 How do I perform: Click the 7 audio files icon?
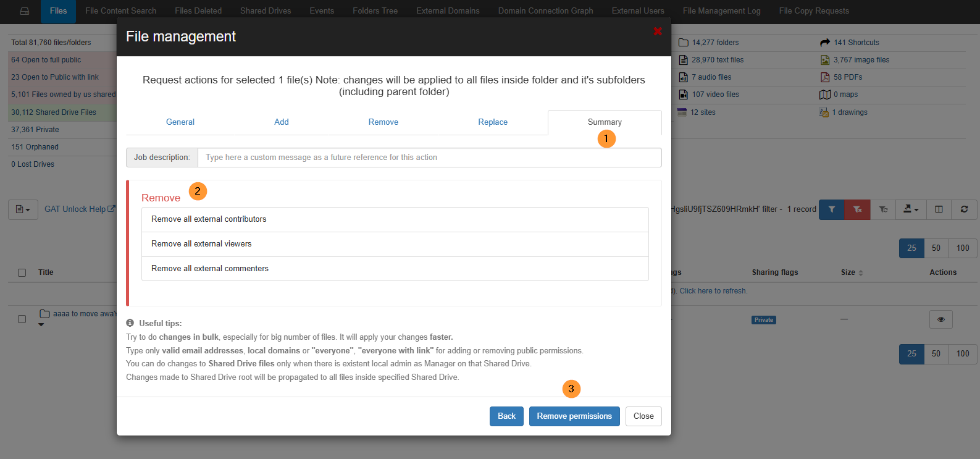684,77
